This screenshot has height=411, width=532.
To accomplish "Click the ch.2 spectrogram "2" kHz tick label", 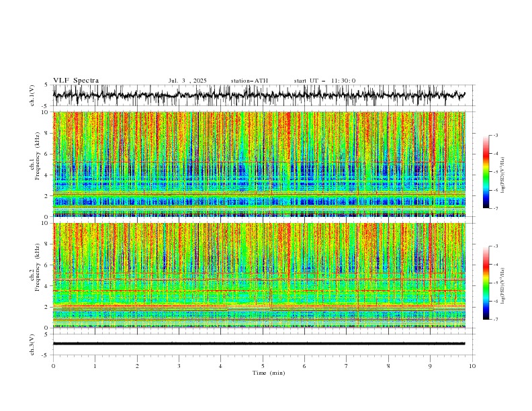I will [x=47, y=307].
